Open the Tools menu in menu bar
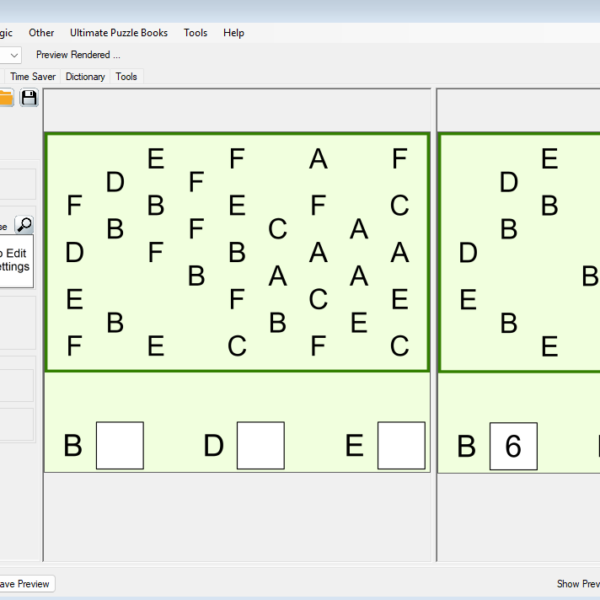 pyautogui.click(x=195, y=33)
